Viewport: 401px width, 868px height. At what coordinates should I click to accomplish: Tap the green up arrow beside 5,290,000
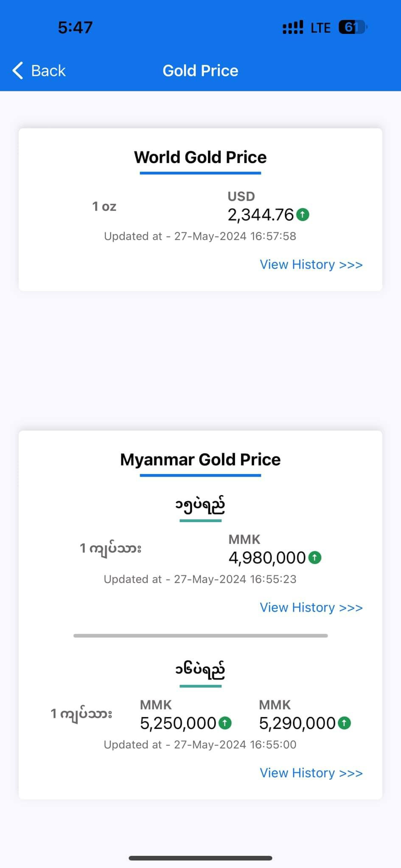tap(344, 723)
